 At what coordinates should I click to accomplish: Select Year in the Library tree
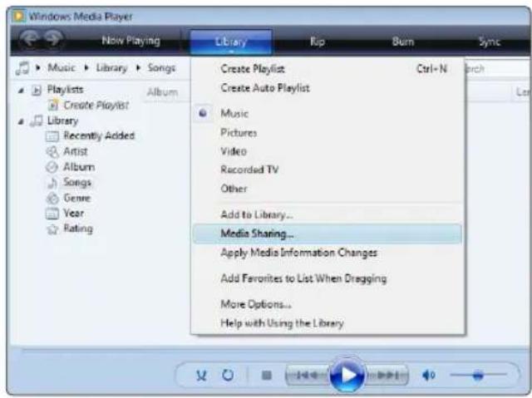(x=74, y=214)
